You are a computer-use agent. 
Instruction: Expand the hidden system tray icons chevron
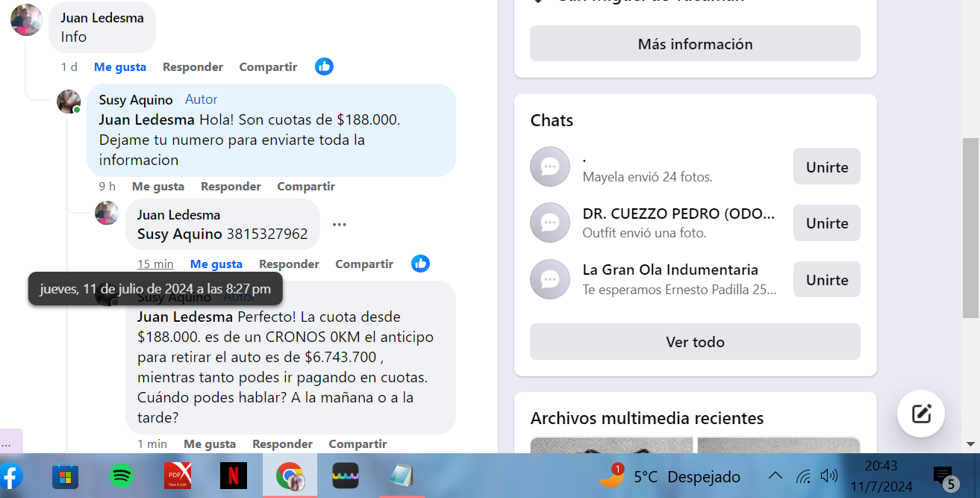[775, 476]
